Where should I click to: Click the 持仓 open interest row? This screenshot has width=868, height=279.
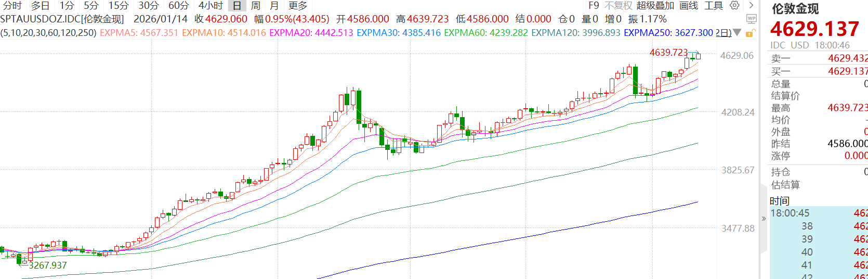[x=819, y=172]
